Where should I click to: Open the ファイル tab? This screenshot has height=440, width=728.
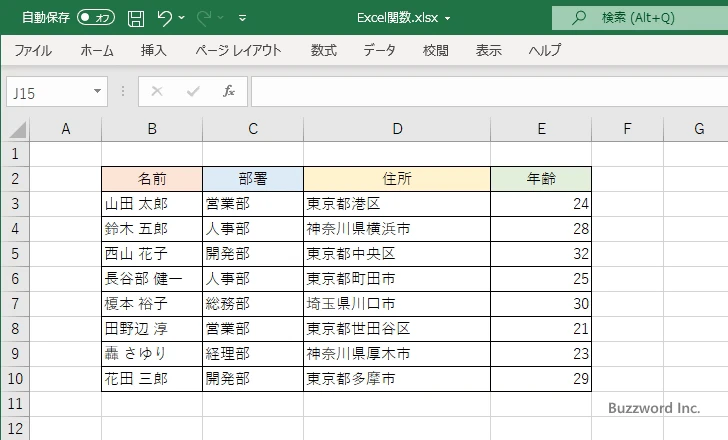[33, 50]
